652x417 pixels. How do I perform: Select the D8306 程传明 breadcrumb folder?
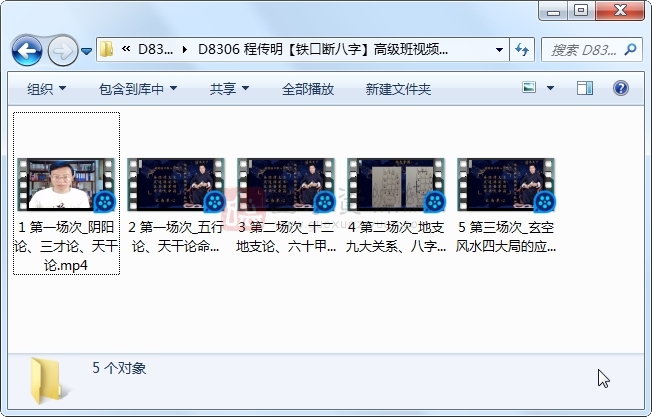click(x=323, y=49)
